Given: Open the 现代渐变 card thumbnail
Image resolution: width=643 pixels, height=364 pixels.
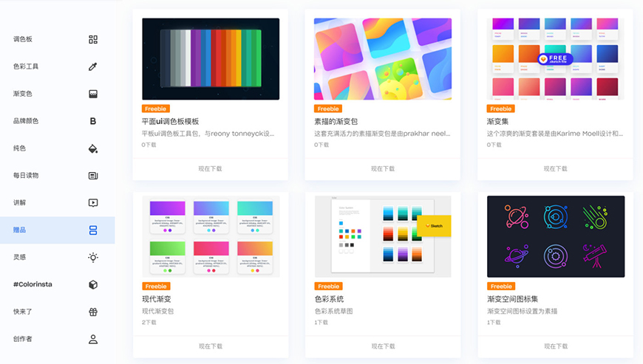Looking at the screenshot, I should (x=211, y=236).
